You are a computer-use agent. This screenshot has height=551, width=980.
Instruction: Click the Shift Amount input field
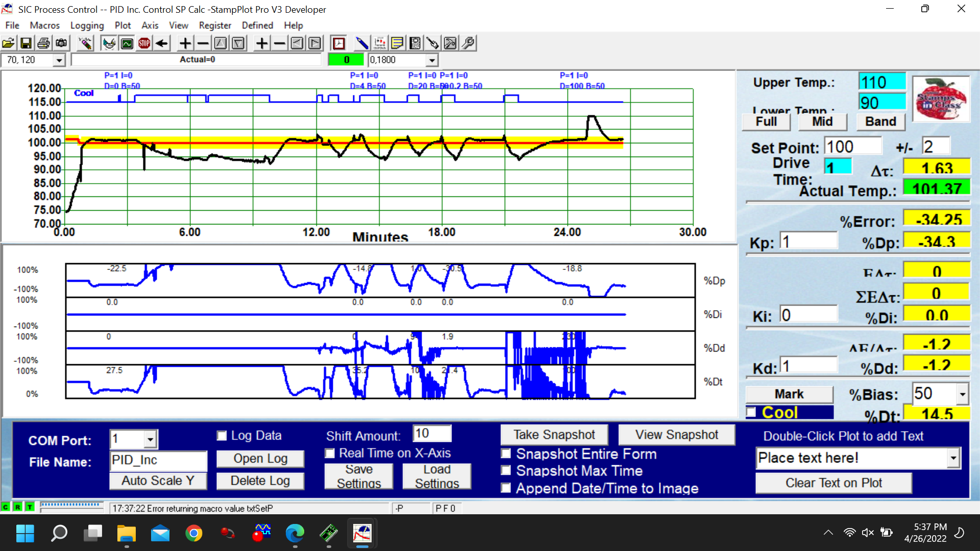point(432,434)
